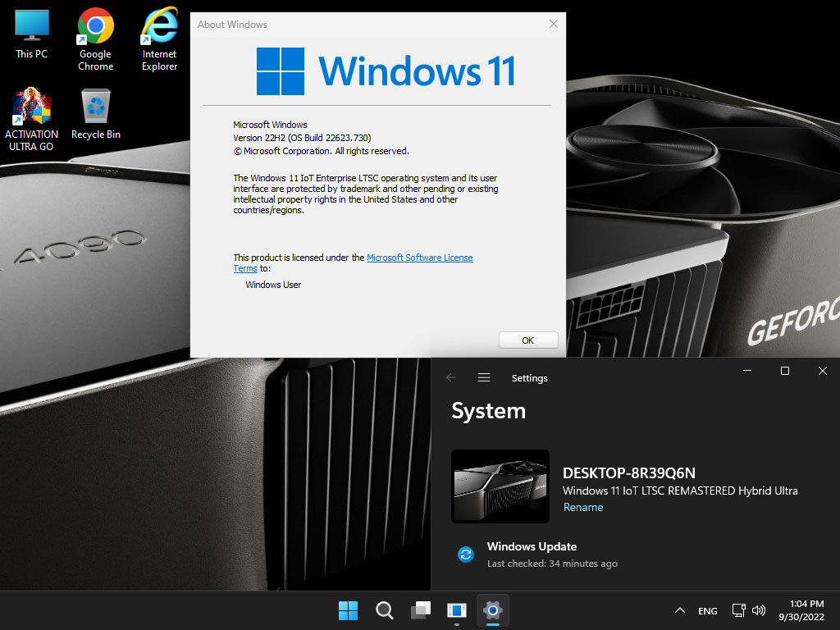840x630 pixels.
Task: Launch Google Chrome from desktop
Action: point(95,39)
